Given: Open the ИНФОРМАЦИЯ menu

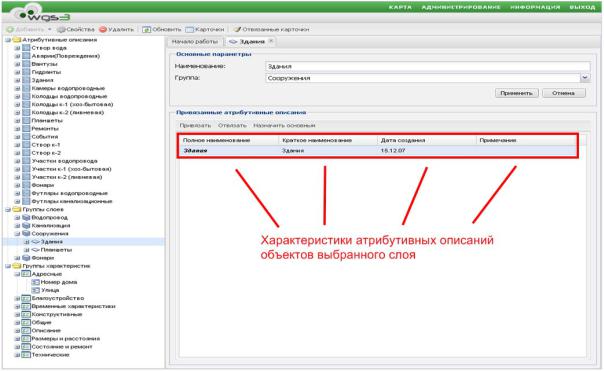Looking at the screenshot, I should [535, 7].
